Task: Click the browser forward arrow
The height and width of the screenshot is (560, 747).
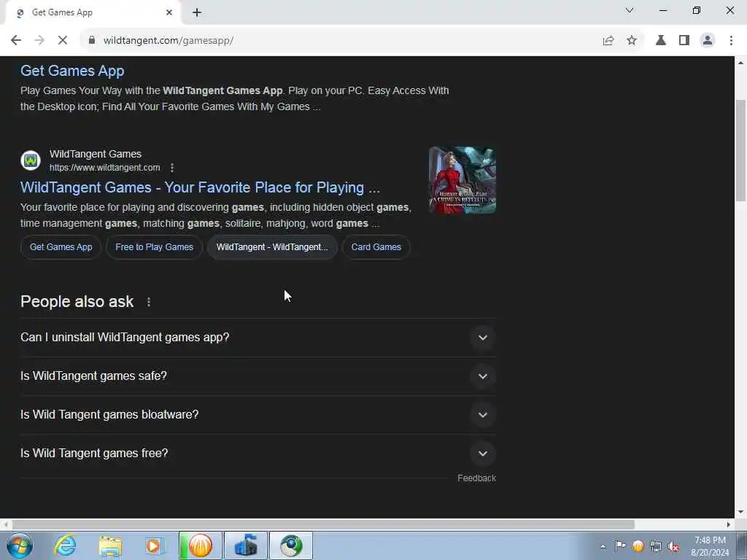Action: point(39,41)
